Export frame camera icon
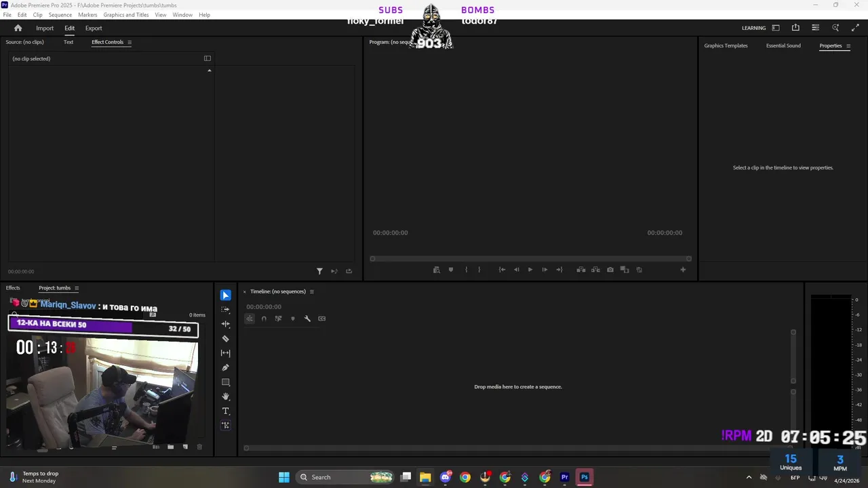The image size is (868, 488). [610, 270]
